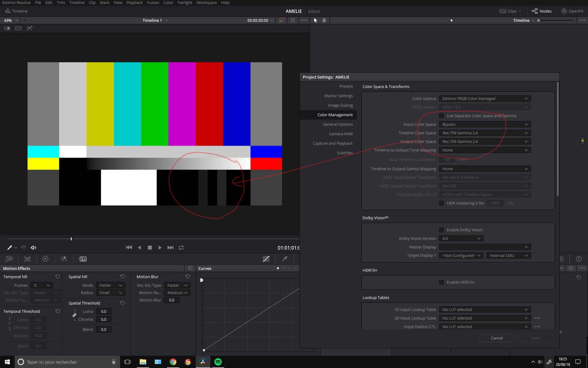The height and width of the screenshot is (368, 588).
Task: Select Camera RAW settings section
Action: coord(341,134)
